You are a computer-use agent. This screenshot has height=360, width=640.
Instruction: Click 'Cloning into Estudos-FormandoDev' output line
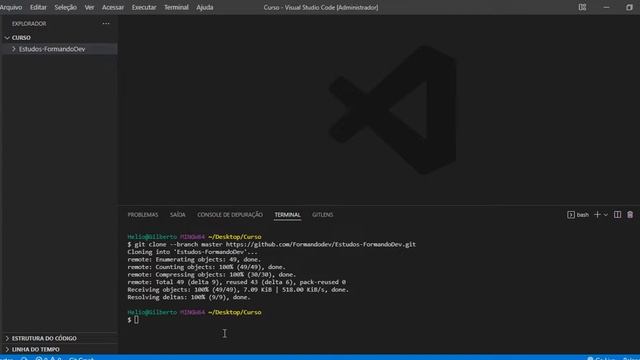pos(192,252)
